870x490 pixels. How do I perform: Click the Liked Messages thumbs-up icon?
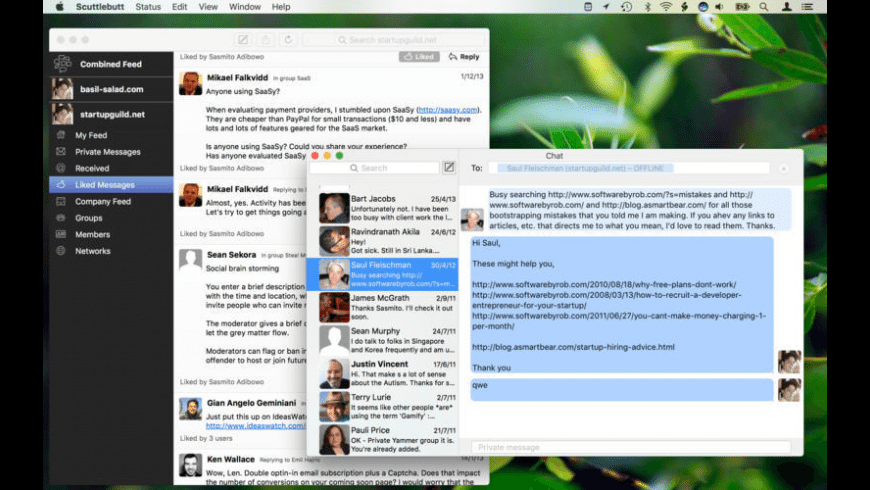(61, 184)
